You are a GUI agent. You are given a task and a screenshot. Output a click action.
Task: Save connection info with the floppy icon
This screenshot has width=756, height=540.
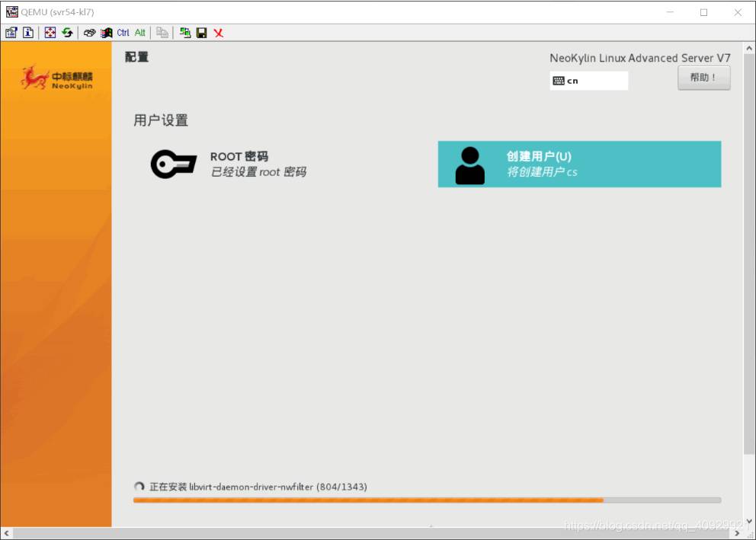click(201, 33)
